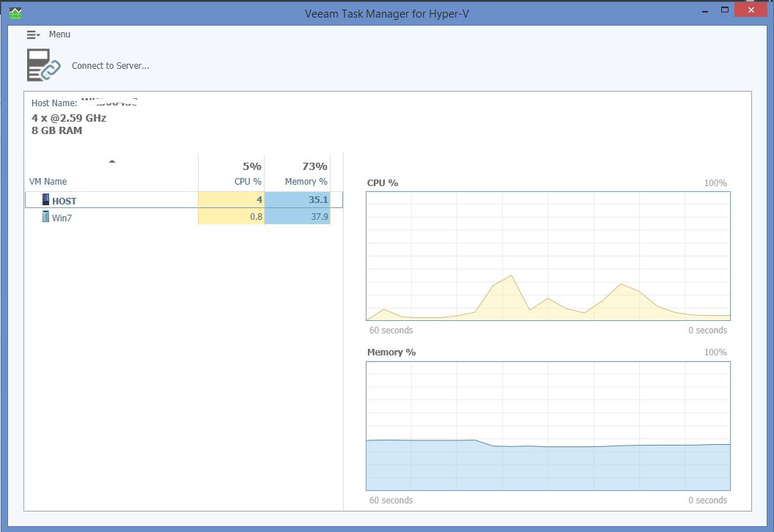Click the virtual machine icon beside Win7
This screenshot has height=532, width=774.
click(x=46, y=218)
